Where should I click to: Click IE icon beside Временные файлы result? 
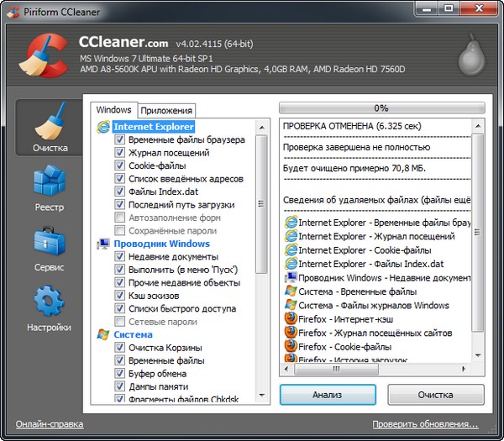click(291, 223)
